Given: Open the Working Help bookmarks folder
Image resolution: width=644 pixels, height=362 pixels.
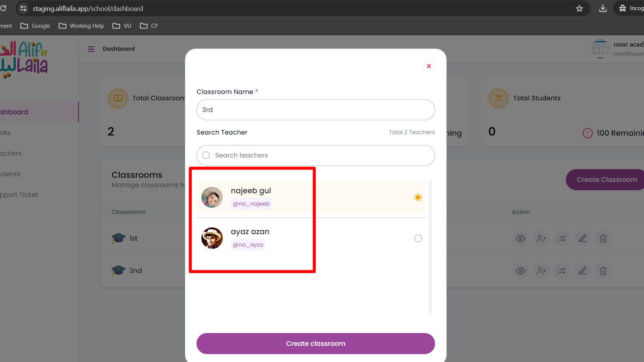Looking at the screenshot, I should pyautogui.click(x=82, y=26).
